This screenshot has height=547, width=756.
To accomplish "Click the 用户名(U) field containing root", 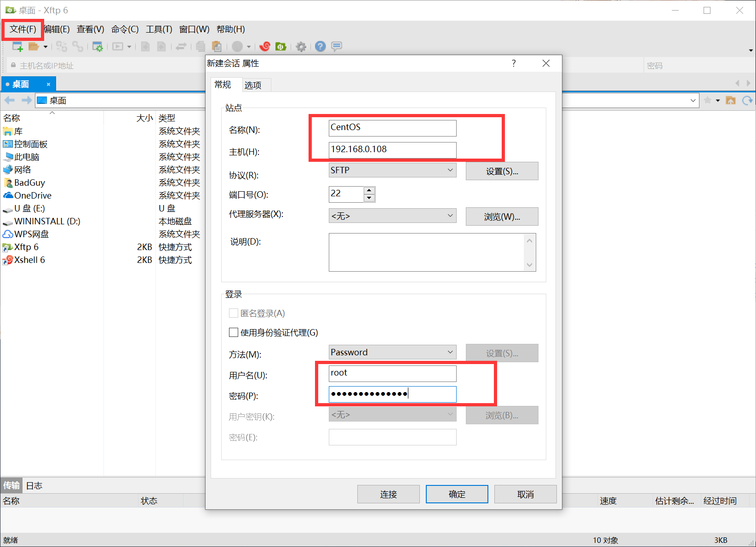I will click(x=393, y=373).
